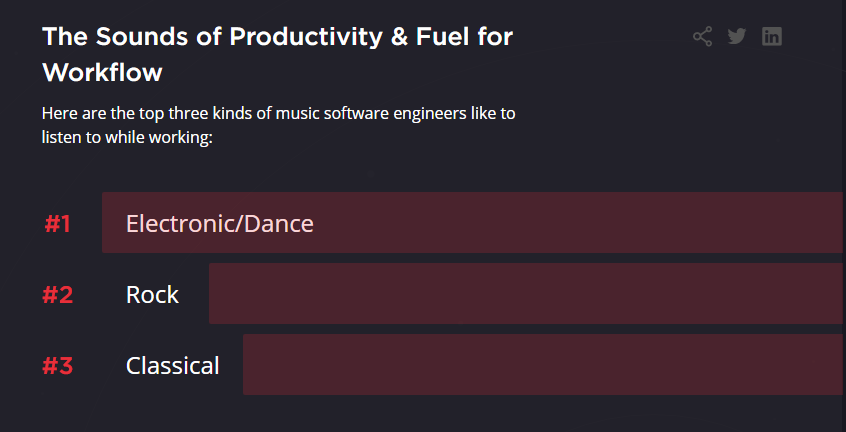The width and height of the screenshot is (846, 432).
Task: Click the maroon bar beside Classical
Action: (x=543, y=365)
